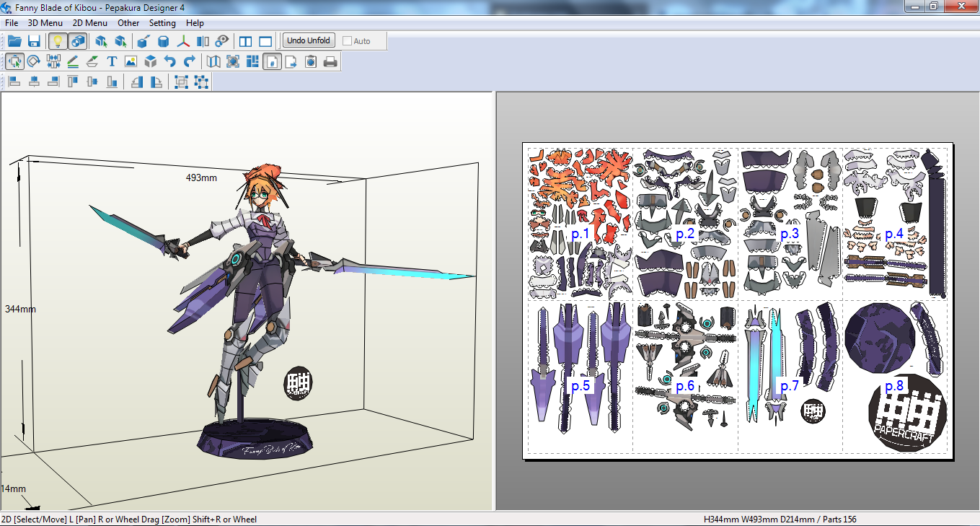Toggle texture display on the 3D model
Screen dimensions: 980x526
pos(78,41)
